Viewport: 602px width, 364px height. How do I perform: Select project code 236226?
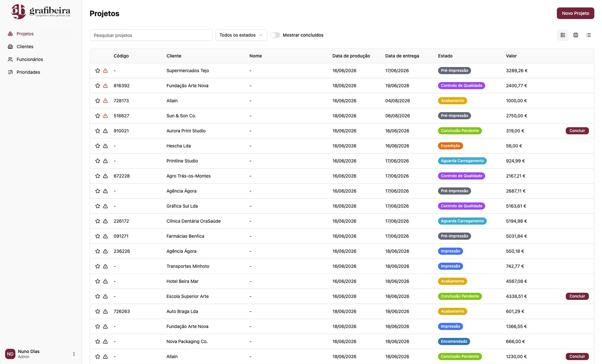click(122, 251)
